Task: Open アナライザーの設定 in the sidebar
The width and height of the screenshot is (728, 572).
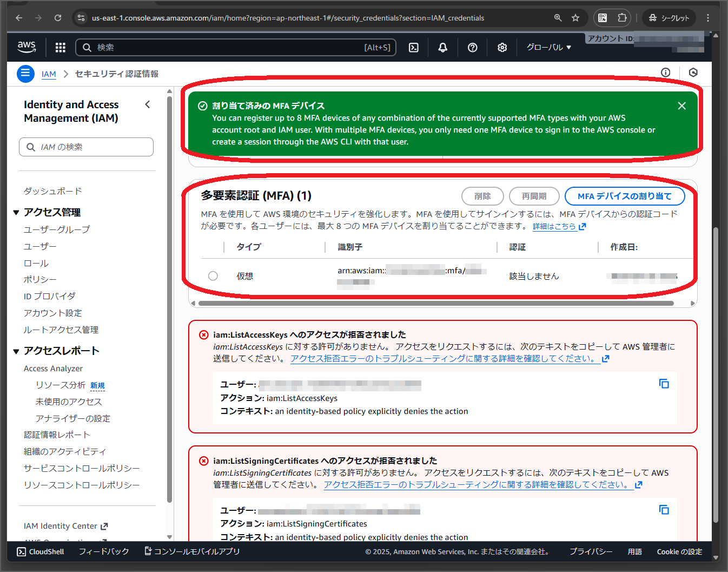Action: pyautogui.click(x=73, y=418)
